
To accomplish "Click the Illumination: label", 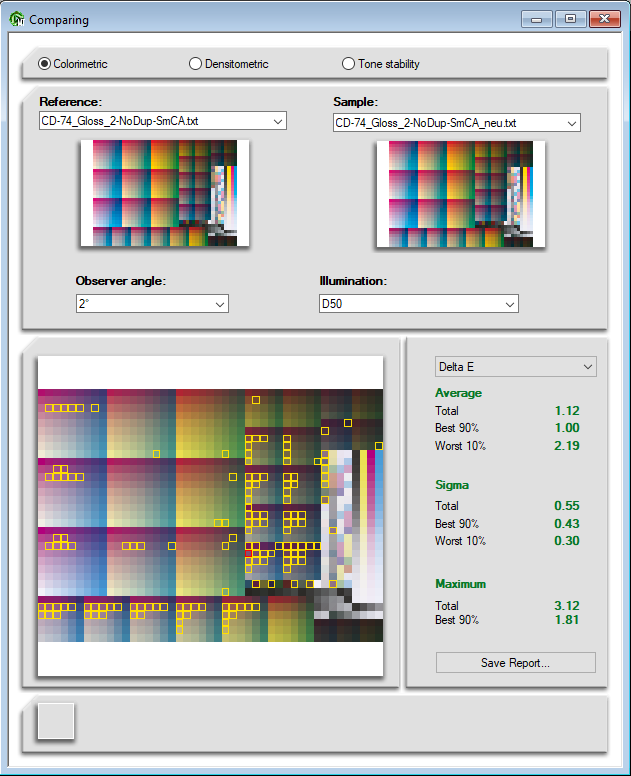I will point(353,281).
